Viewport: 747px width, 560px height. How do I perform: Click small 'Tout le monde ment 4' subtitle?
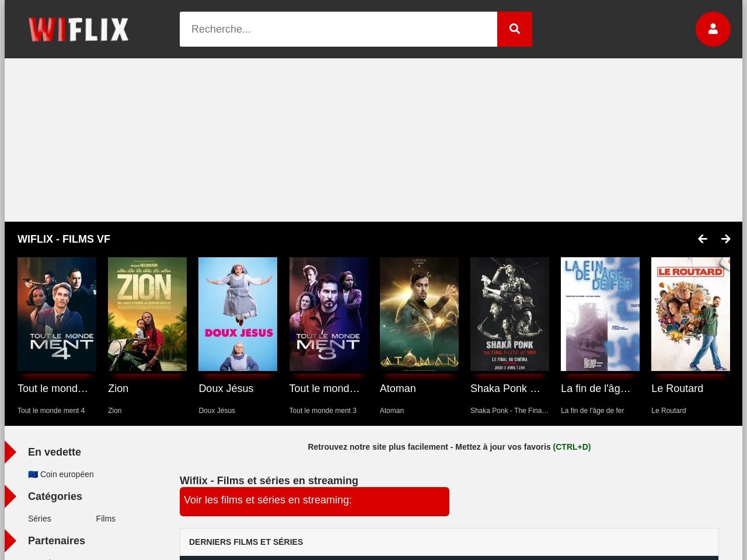click(51, 411)
